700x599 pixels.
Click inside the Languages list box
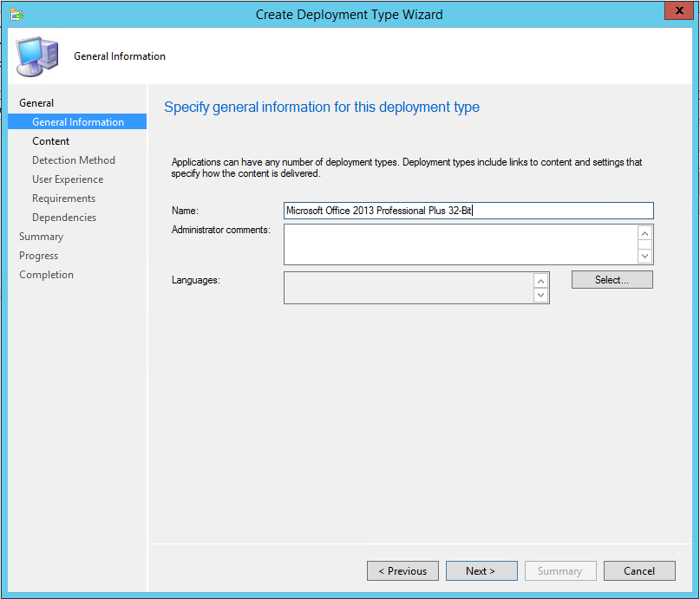pyautogui.click(x=408, y=288)
